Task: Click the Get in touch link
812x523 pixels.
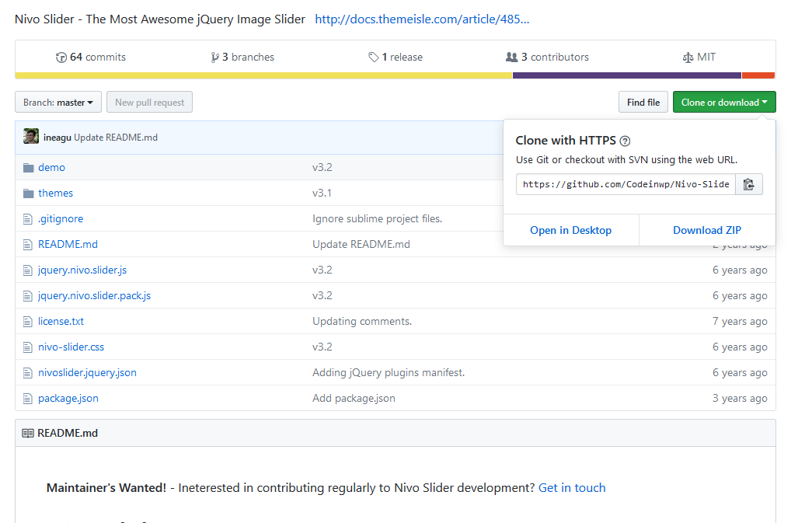Action: click(x=572, y=488)
